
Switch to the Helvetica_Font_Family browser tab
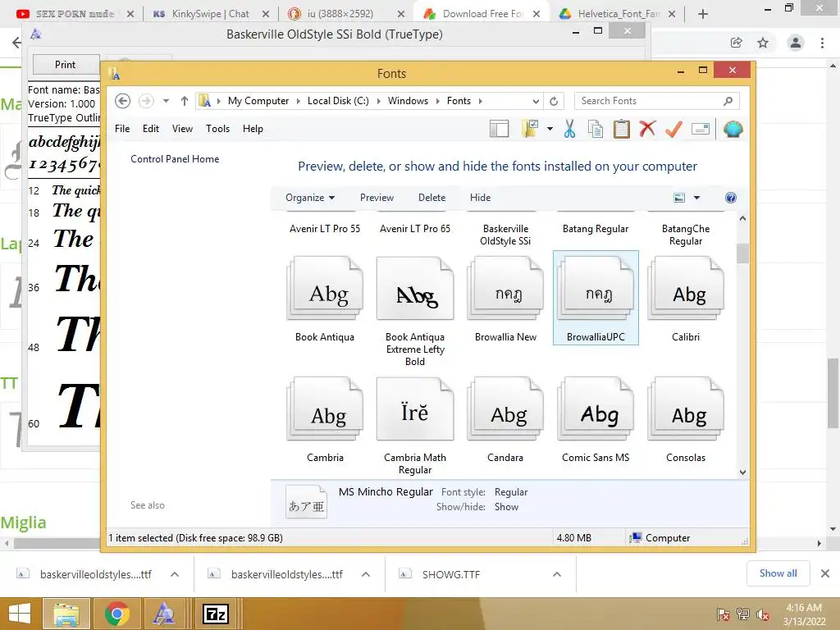pos(618,14)
